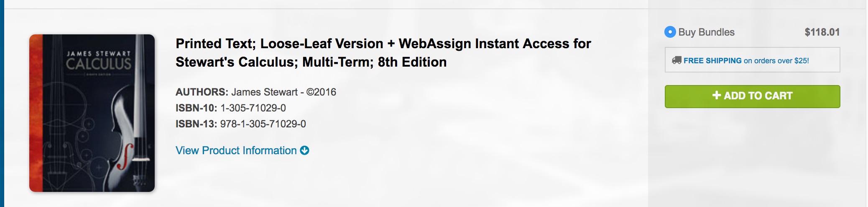Click the Printed Text Loose-Leaf product title
The width and height of the screenshot is (868, 207).
(383, 53)
